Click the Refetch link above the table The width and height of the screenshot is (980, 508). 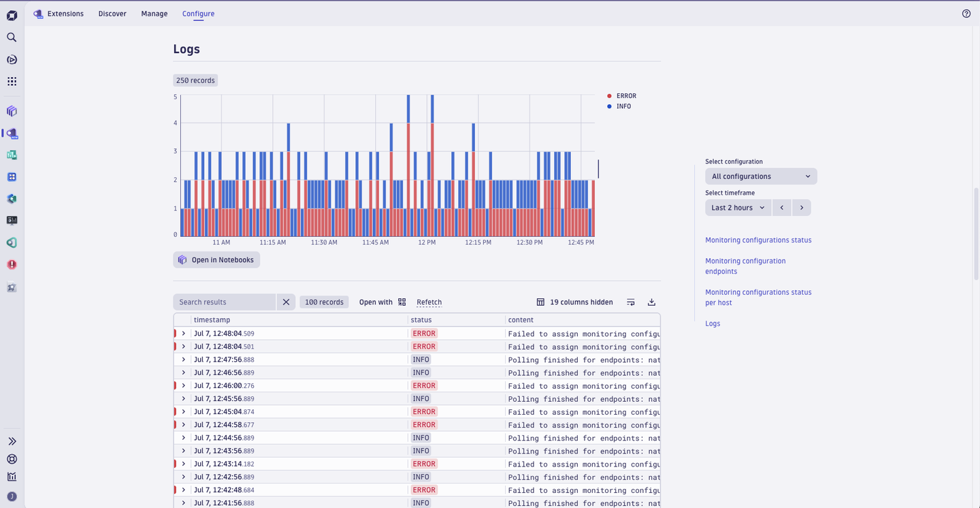pyautogui.click(x=429, y=302)
